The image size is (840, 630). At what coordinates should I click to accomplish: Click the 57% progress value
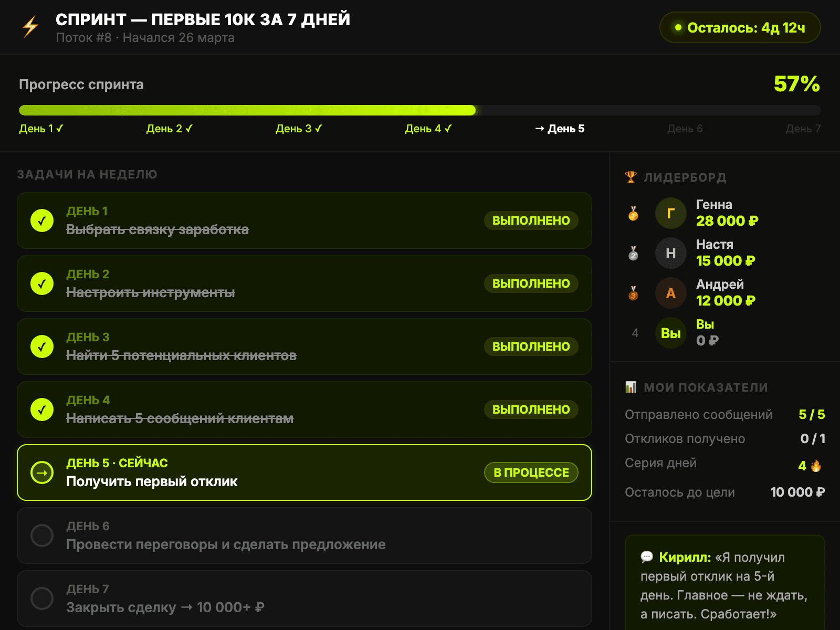[x=797, y=84]
